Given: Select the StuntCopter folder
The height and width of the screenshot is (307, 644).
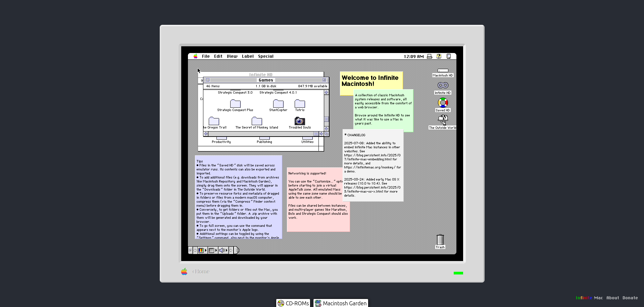Looking at the screenshot, I should (x=278, y=104).
